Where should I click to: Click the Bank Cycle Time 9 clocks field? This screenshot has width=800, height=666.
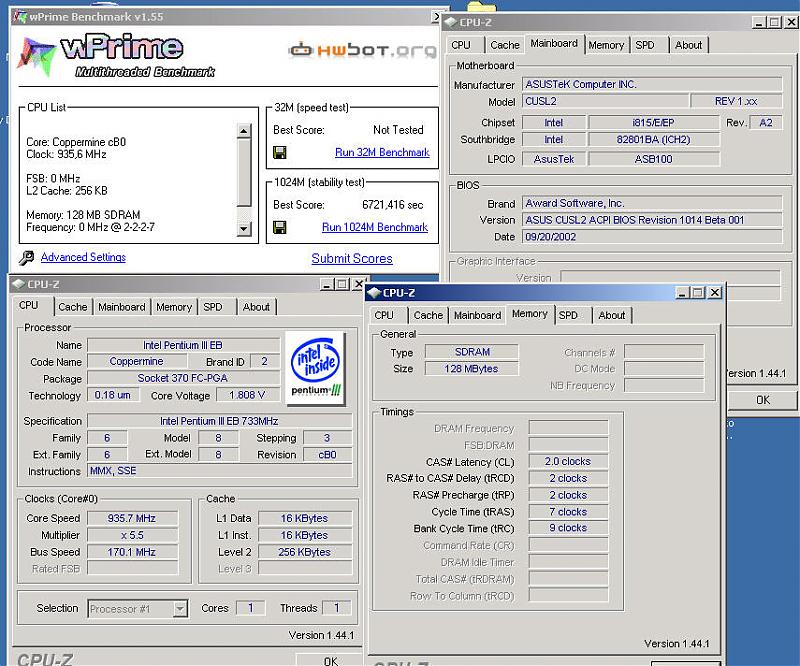point(568,528)
